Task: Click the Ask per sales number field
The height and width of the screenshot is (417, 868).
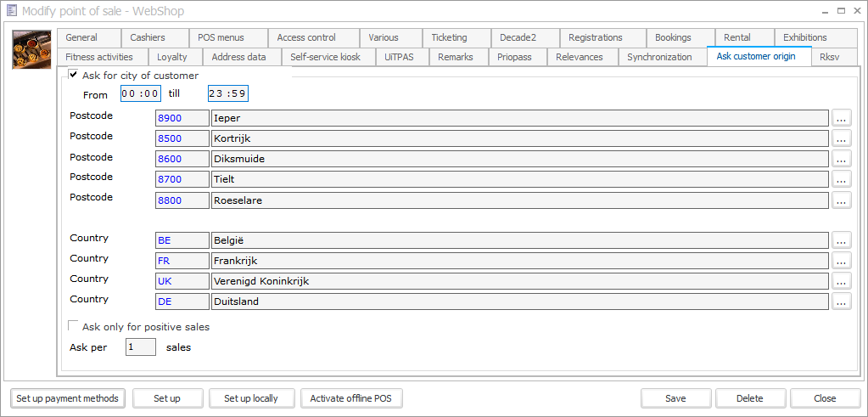Action: tap(140, 347)
